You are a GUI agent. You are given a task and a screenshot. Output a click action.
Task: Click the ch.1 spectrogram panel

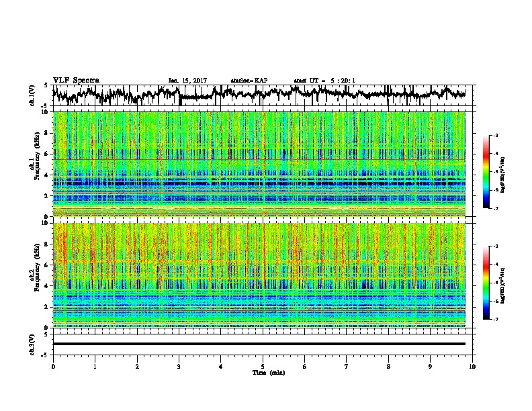tap(259, 164)
